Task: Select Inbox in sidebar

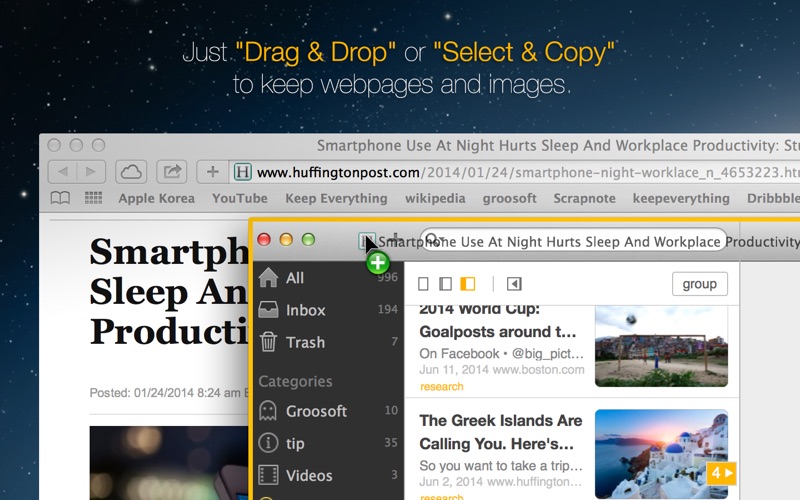Action: pos(328,310)
